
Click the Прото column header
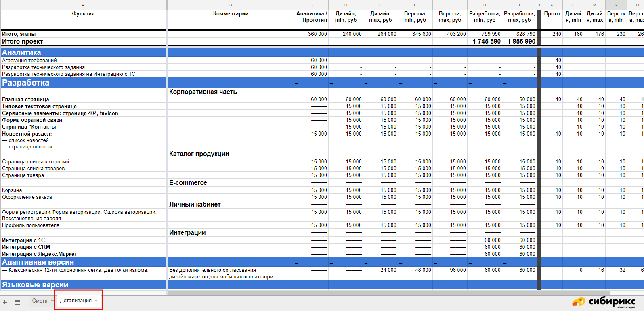[x=552, y=19]
